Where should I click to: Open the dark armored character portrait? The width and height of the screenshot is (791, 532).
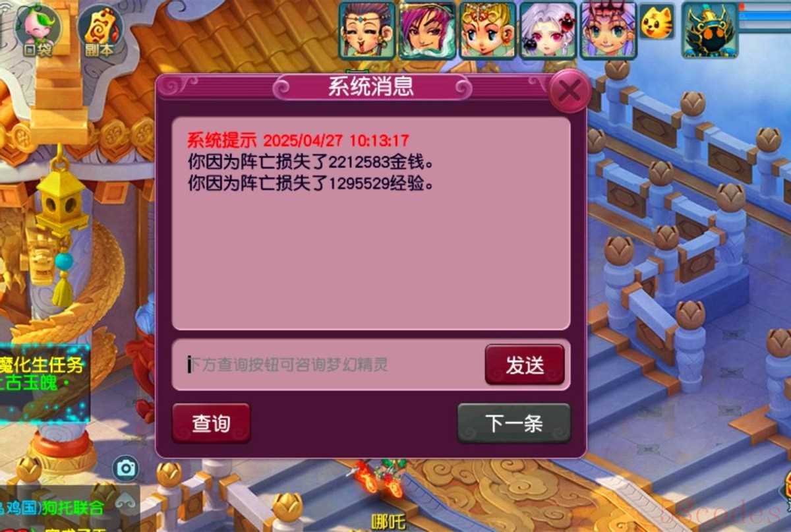pyautogui.click(x=709, y=30)
